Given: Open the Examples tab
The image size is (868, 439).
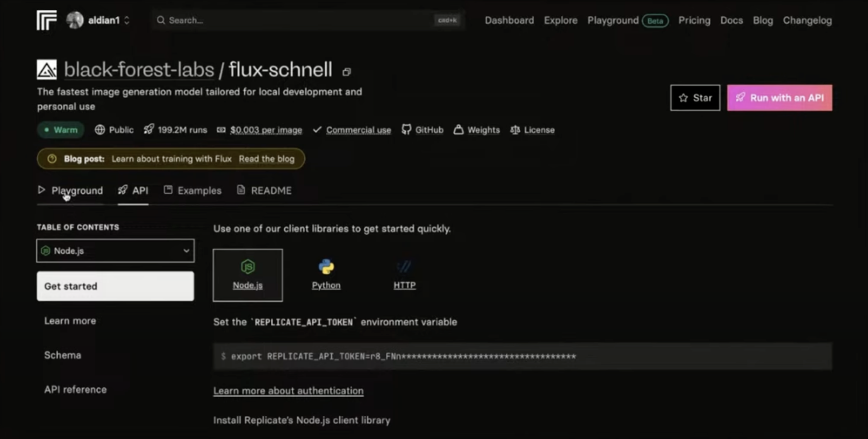Looking at the screenshot, I should 192,190.
